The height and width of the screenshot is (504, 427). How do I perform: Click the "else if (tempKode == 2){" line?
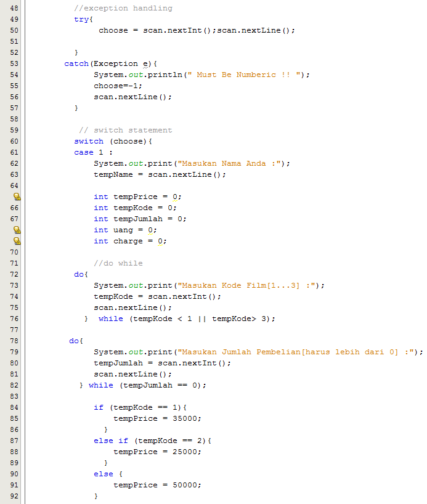coord(152,441)
